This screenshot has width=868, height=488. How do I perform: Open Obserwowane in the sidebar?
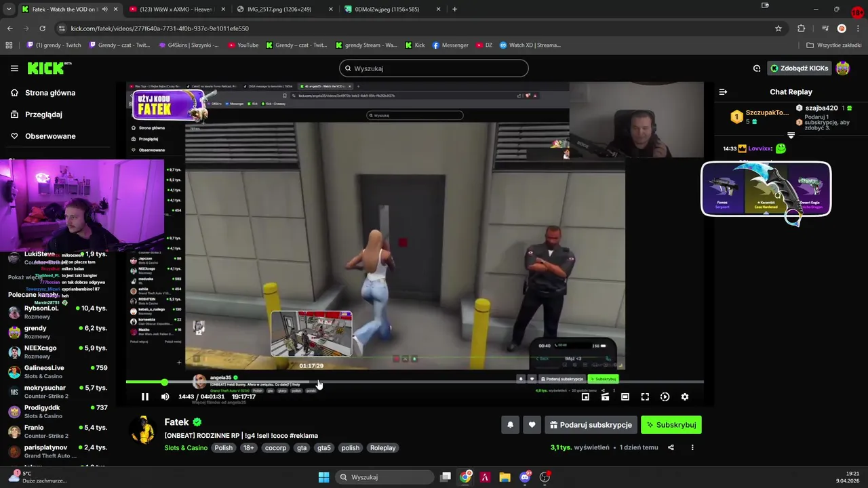[50, 136]
